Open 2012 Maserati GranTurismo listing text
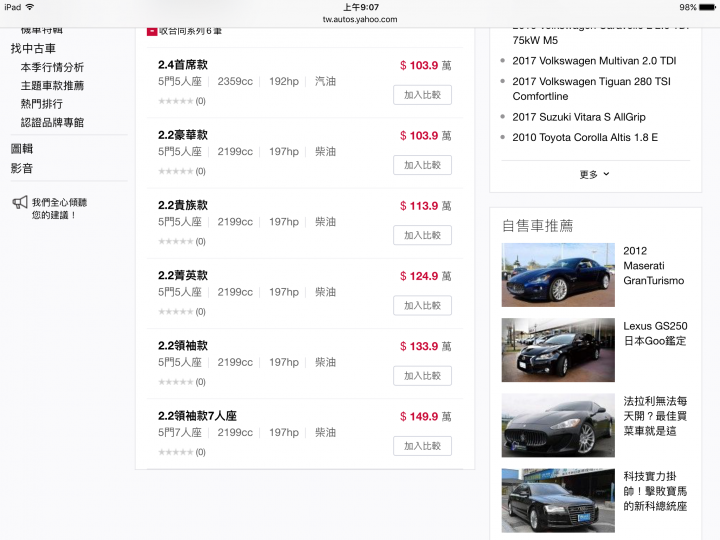The width and height of the screenshot is (720, 540). (x=654, y=266)
